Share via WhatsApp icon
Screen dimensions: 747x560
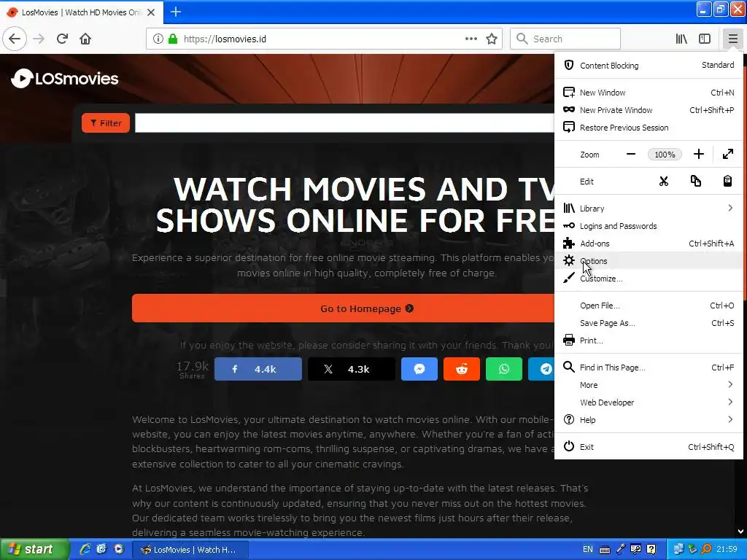tap(504, 369)
